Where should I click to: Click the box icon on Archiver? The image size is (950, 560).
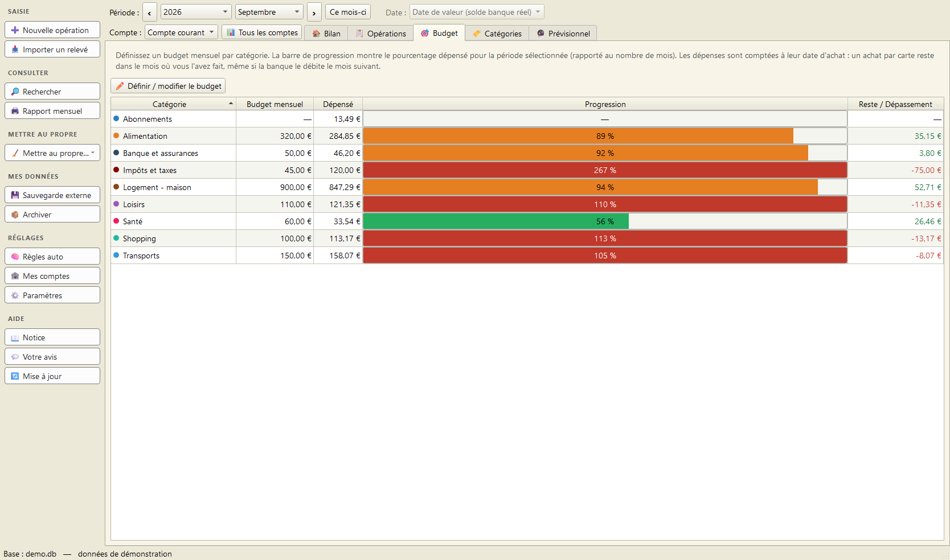pyautogui.click(x=15, y=215)
